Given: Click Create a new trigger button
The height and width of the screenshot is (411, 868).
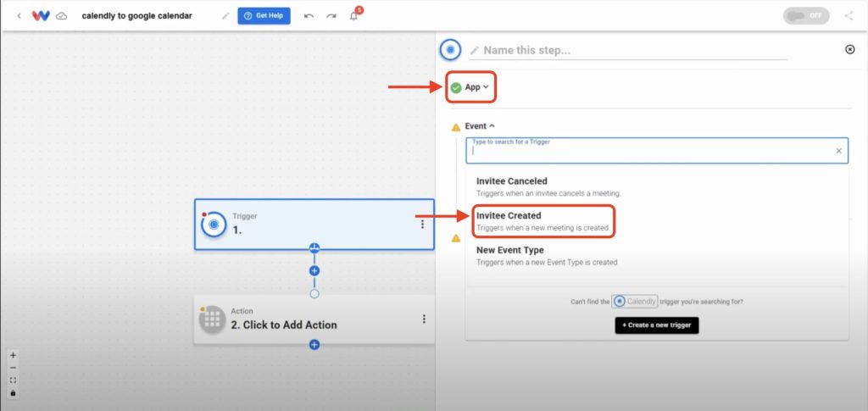Looking at the screenshot, I should tap(657, 325).
